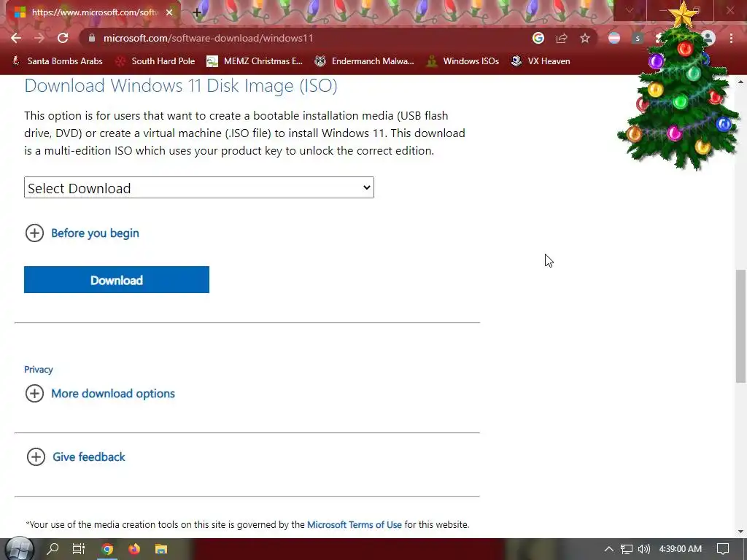Expand More download options
This screenshot has height=560, width=747.
coord(100,393)
